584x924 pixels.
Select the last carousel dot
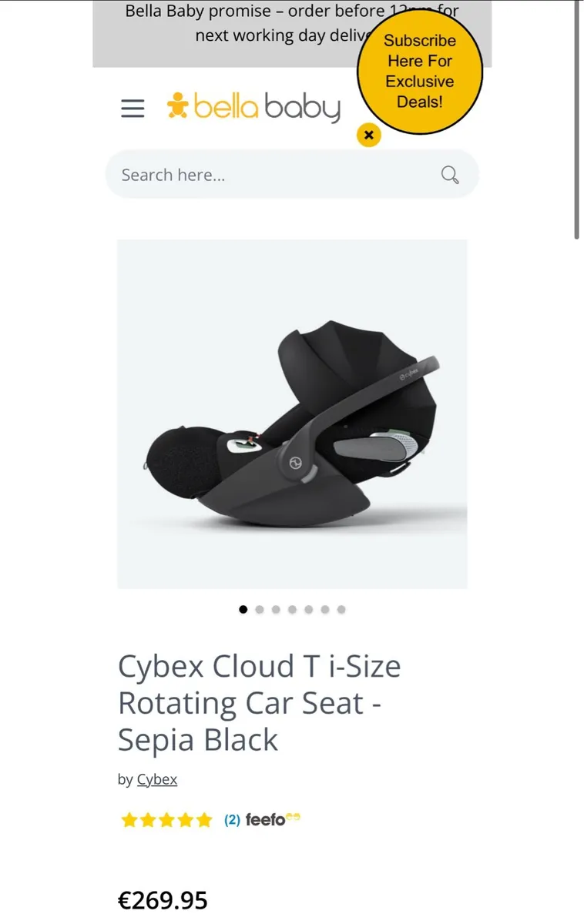pyautogui.click(x=341, y=609)
